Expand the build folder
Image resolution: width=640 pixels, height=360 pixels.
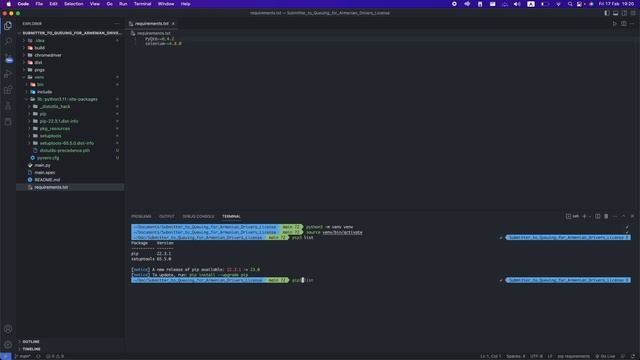click(70, 48)
